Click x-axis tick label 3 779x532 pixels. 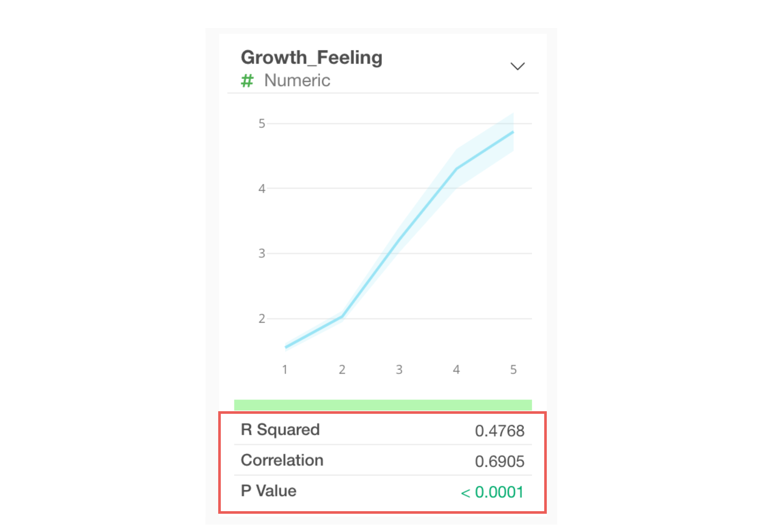[399, 370]
